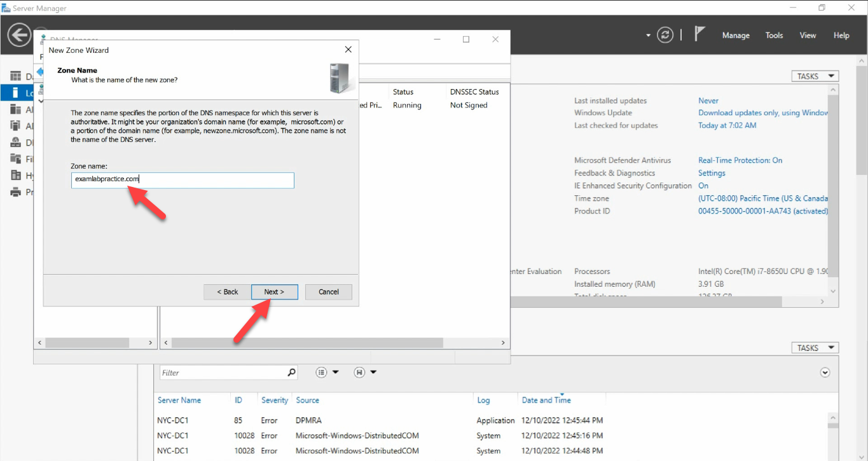Open the 'Download updates only' Windows Update link
The height and width of the screenshot is (461, 868).
[x=763, y=113]
